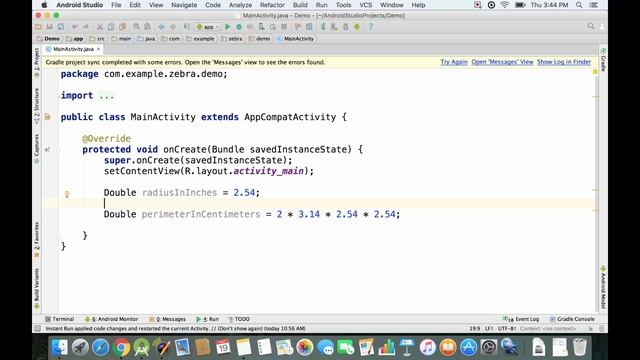
Task: Open the Context selector in the status bar
Action: 548,328
